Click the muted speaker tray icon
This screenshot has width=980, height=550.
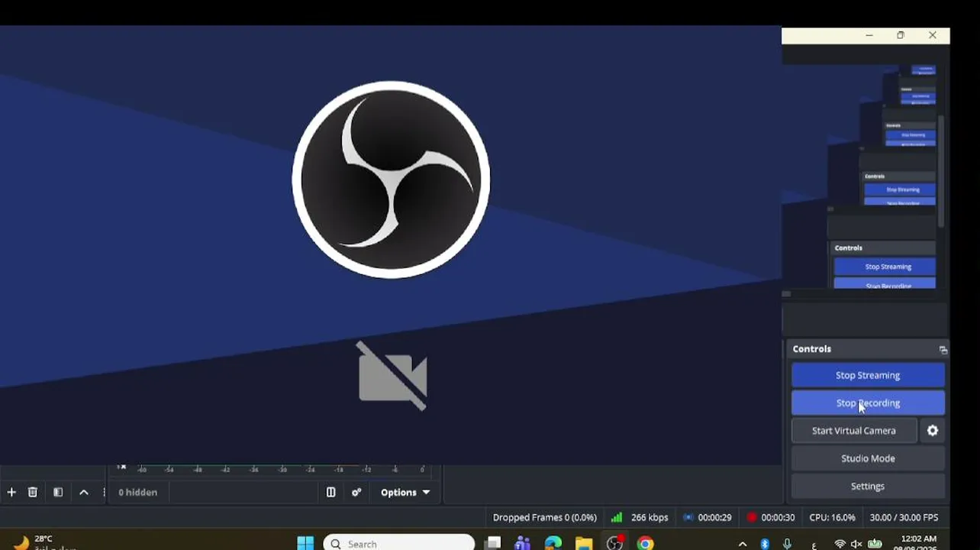click(x=856, y=544)
